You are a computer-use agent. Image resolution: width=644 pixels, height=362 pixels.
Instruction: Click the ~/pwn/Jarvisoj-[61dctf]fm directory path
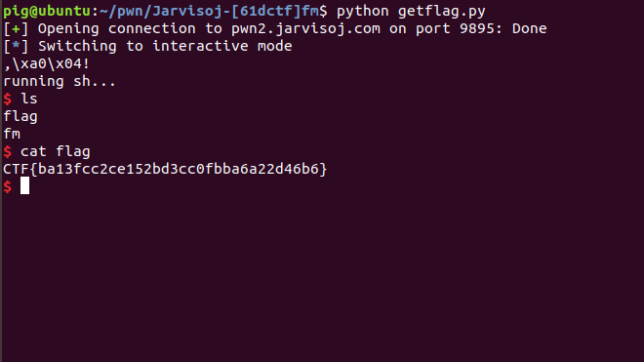[209, 11]
